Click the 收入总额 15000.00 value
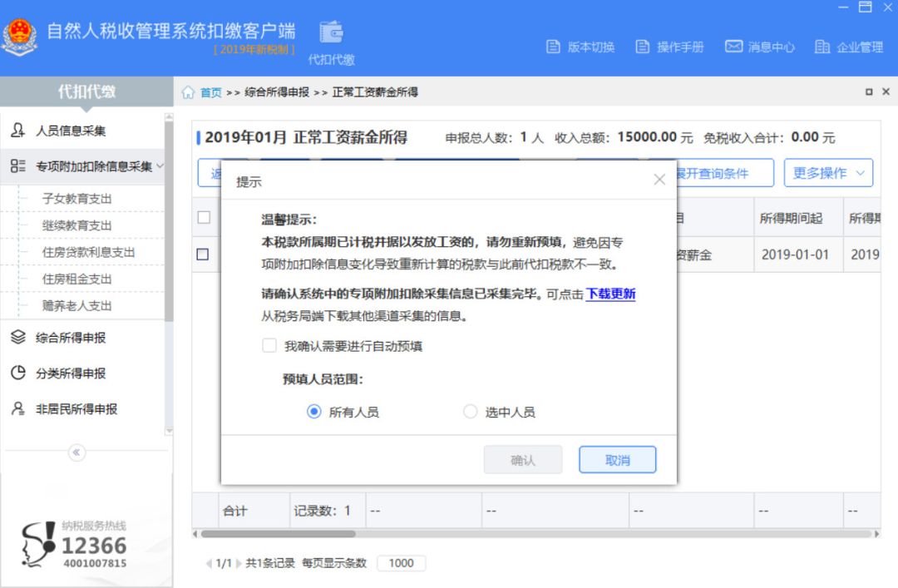Image resolution: width=898 pixels, height=588 pixels. (647, 137)
